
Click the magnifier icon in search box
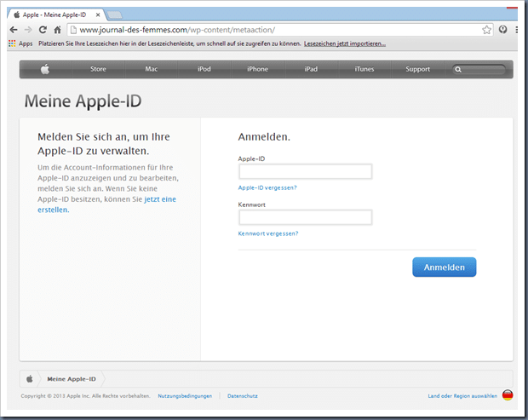click(x=458, y=69)
